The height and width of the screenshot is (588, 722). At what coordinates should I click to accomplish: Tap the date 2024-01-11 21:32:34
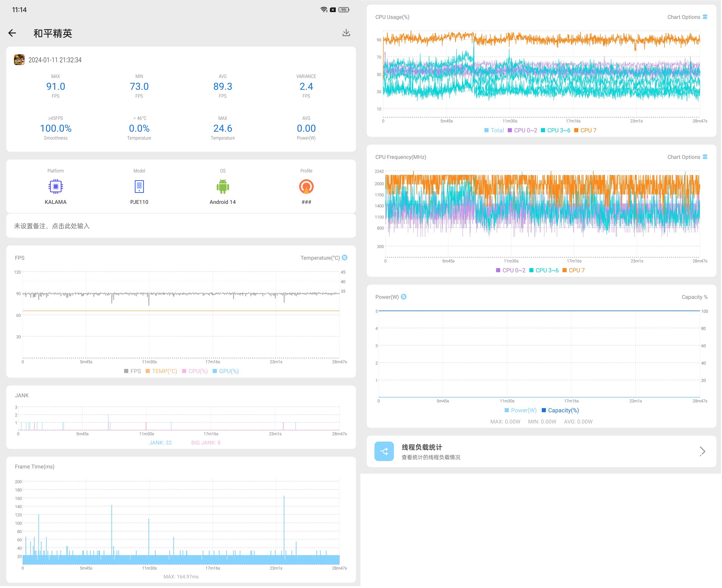pyautogui.click(x=55, y=60)
